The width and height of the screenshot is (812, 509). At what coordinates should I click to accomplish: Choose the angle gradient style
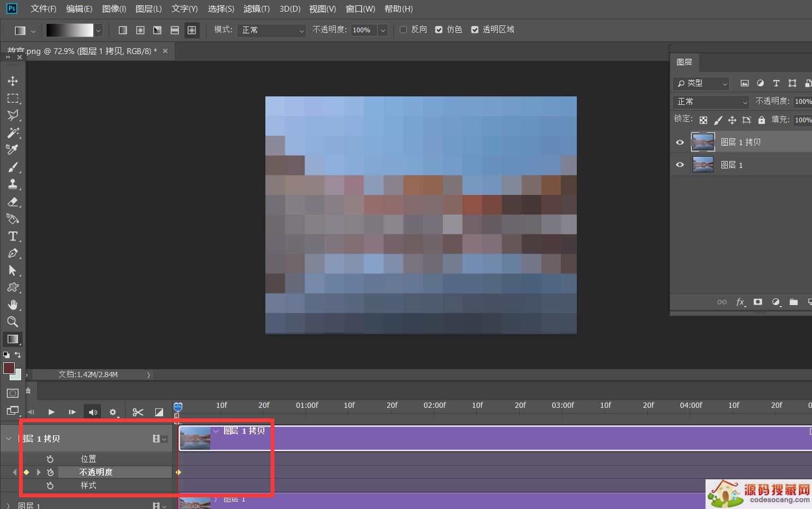(x=157, y=30)
